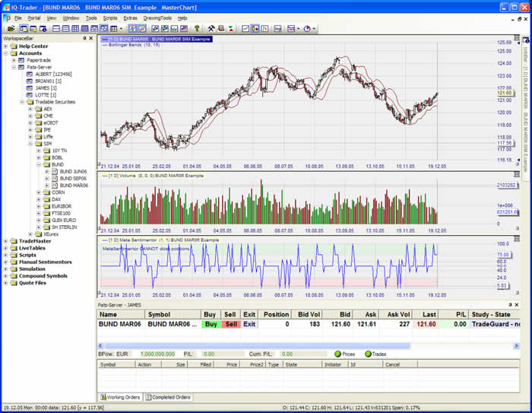Click the left arrow of the quote table scrollbar
Image resolution: width=532 pixels, height=413 pixels.
point(100,346)
